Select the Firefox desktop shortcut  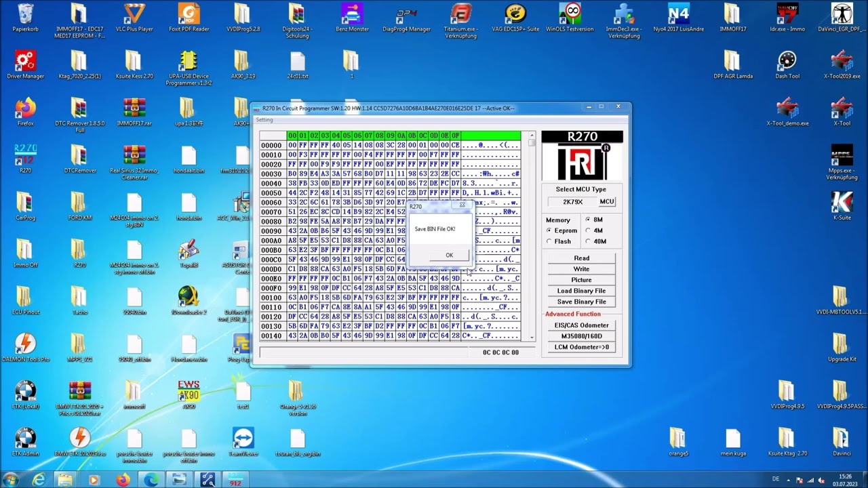(26, 112)
